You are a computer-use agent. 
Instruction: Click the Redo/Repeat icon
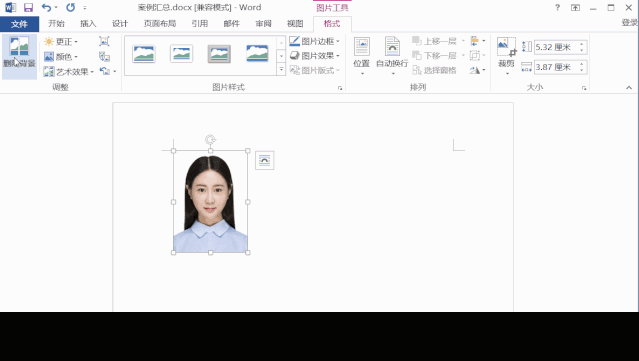[x=71, y=7]
